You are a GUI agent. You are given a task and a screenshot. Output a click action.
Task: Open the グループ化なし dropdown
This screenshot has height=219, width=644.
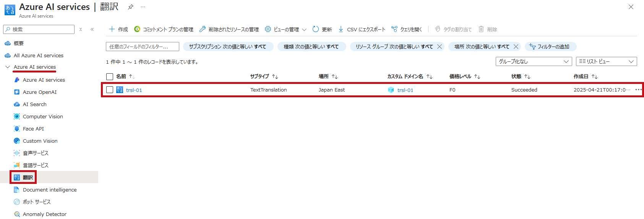click(534, 61)
